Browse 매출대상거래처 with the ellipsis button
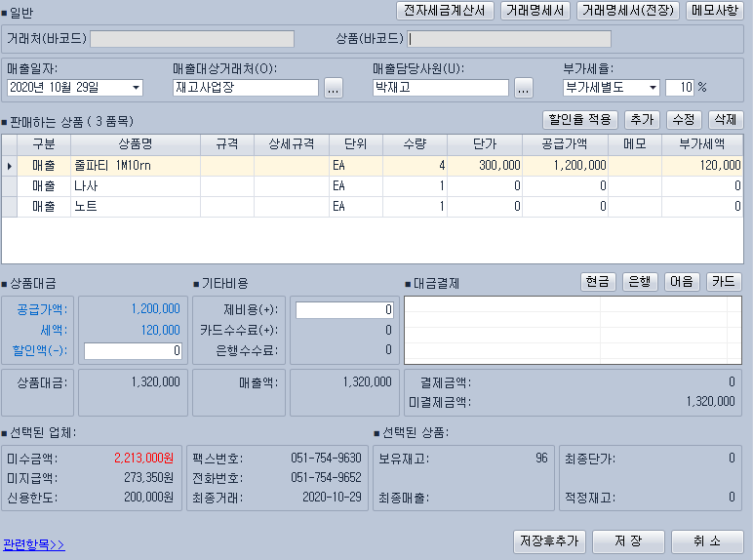753x560 pixels. coord(334,88)
